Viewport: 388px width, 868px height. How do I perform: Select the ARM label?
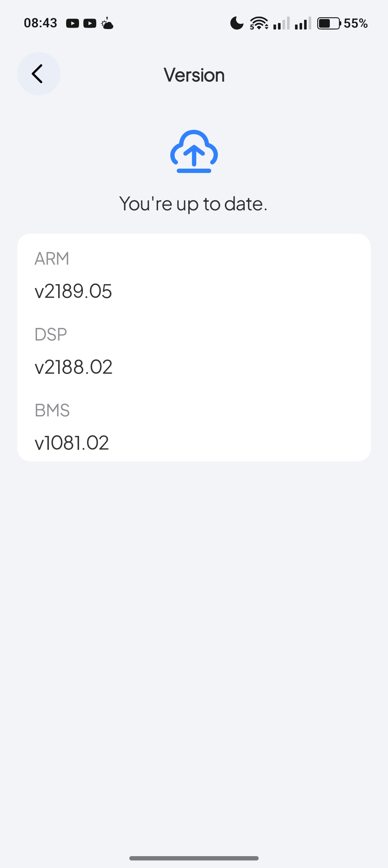(x=52, y=259)
